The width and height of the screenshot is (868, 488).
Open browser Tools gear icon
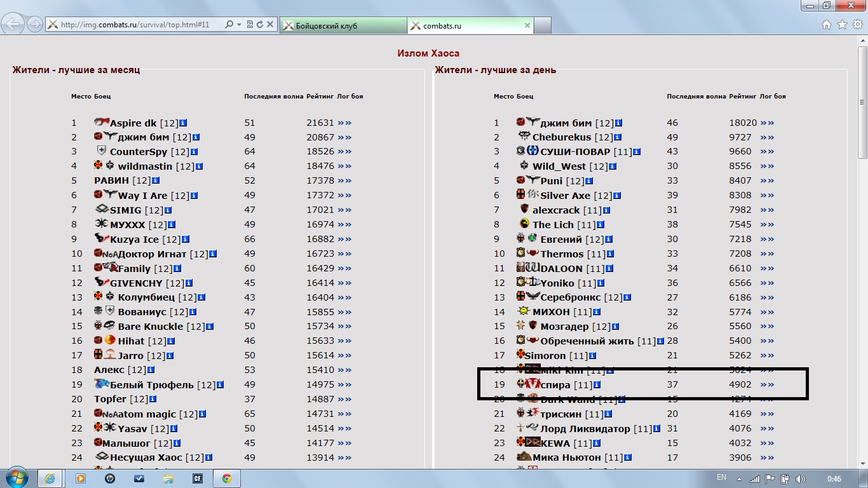click(x=857, y=25)
